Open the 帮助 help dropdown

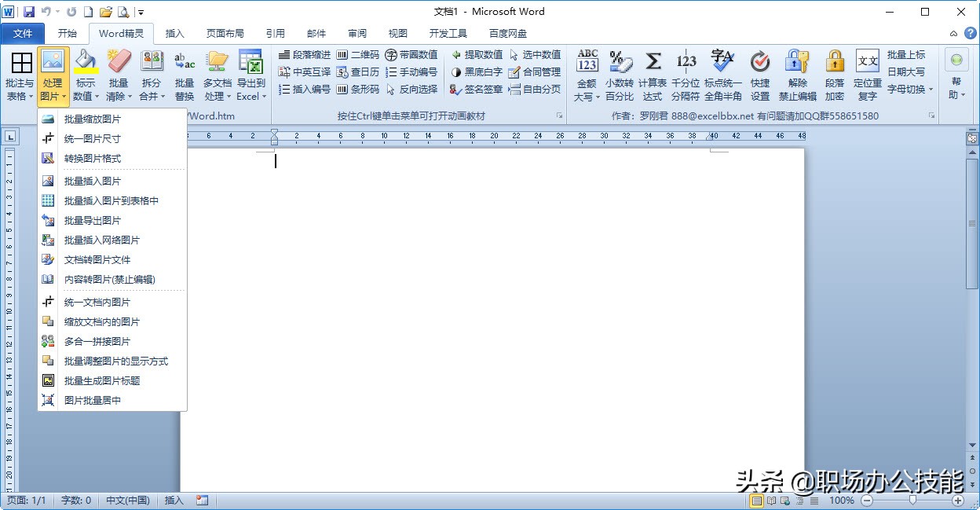[956, 76]
